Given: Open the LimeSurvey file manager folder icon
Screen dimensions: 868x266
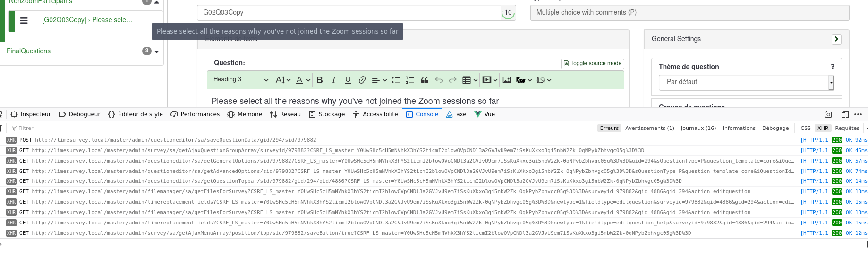Looking at the screenshot, I should coord(524,80).
